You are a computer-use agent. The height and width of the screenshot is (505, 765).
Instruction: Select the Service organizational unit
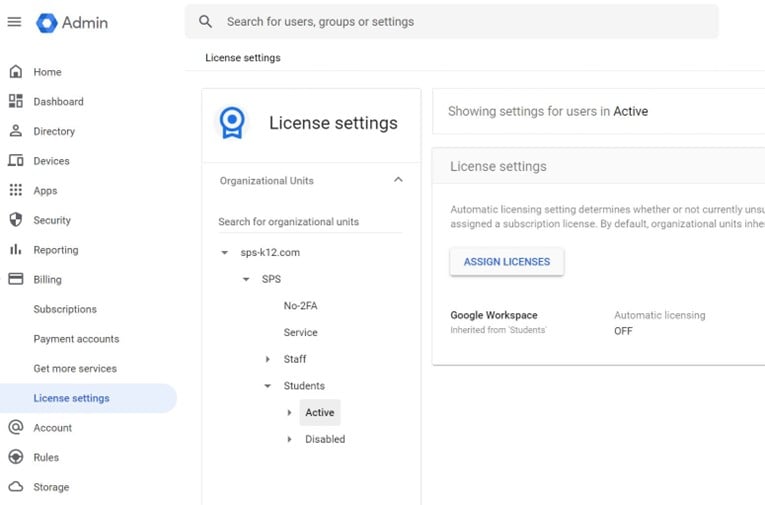coord(301,332)
